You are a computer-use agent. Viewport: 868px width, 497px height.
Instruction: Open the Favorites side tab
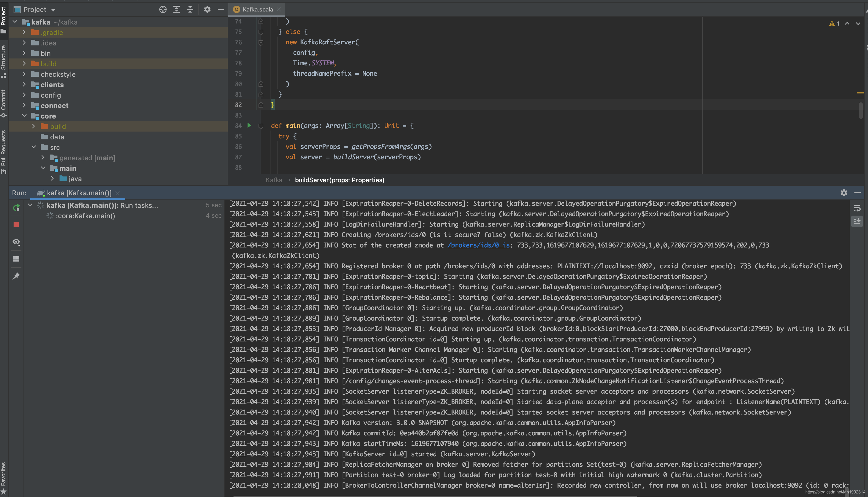3,478
